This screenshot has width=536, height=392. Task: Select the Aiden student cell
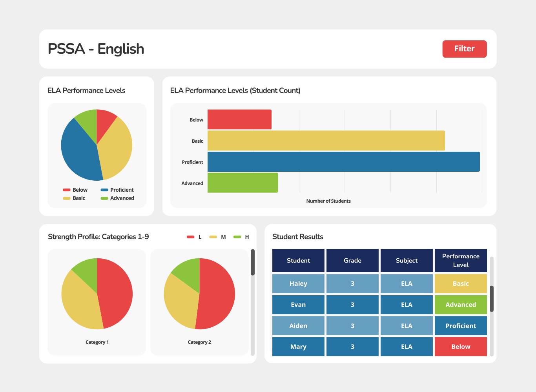pos(298,326)
